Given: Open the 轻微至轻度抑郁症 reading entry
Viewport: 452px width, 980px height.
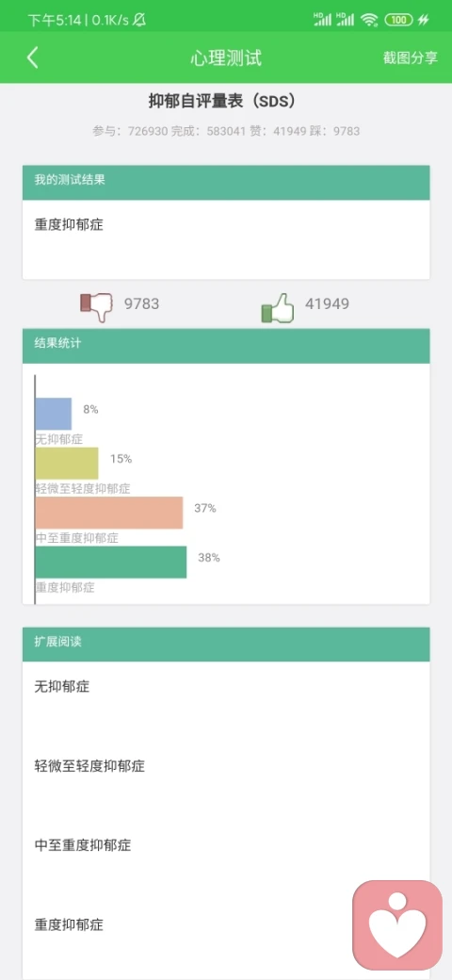Looking at the screenshot, I should click(226, 765).
